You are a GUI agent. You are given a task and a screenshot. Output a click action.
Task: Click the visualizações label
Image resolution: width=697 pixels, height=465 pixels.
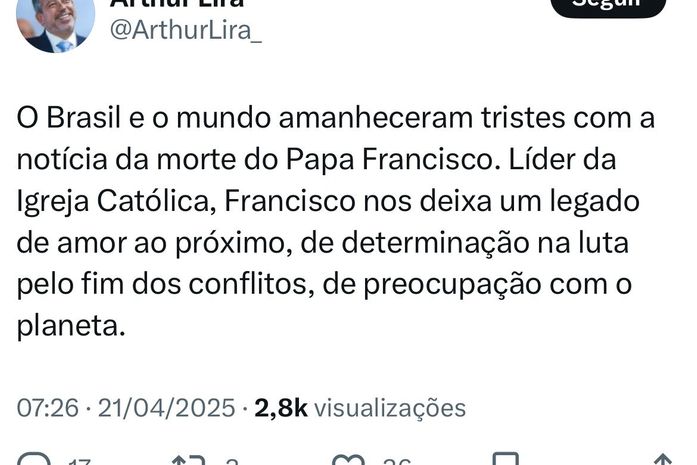390,408
